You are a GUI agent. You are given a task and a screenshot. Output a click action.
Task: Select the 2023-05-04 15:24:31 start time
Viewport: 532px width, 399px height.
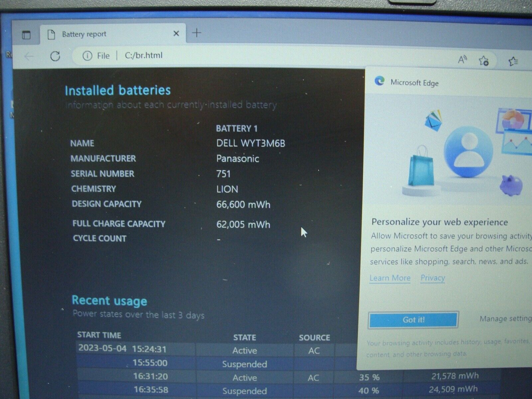122,349
